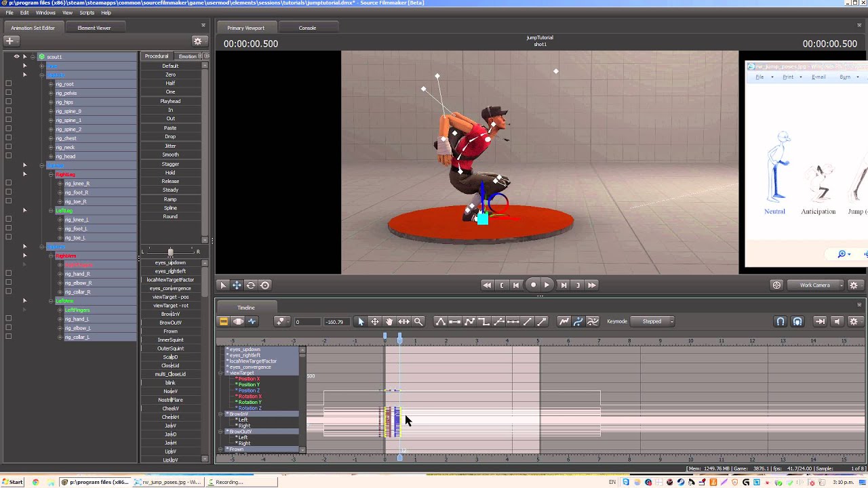The height and width of the screenshot is (488, 868).
Task: Click the Left-Right balance slider handle
Action: (x=170, y=251)
